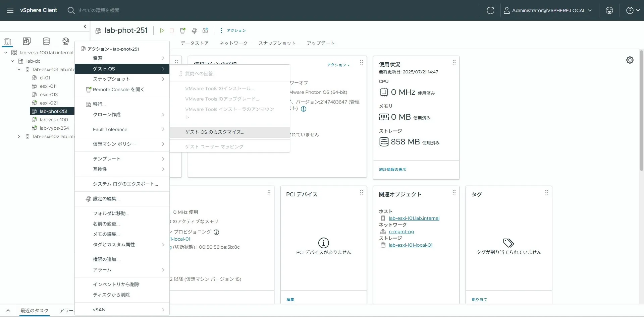Expand the 互換性 submenu
The width and height of the screenshot is (644, 317).
coord(122,169)
